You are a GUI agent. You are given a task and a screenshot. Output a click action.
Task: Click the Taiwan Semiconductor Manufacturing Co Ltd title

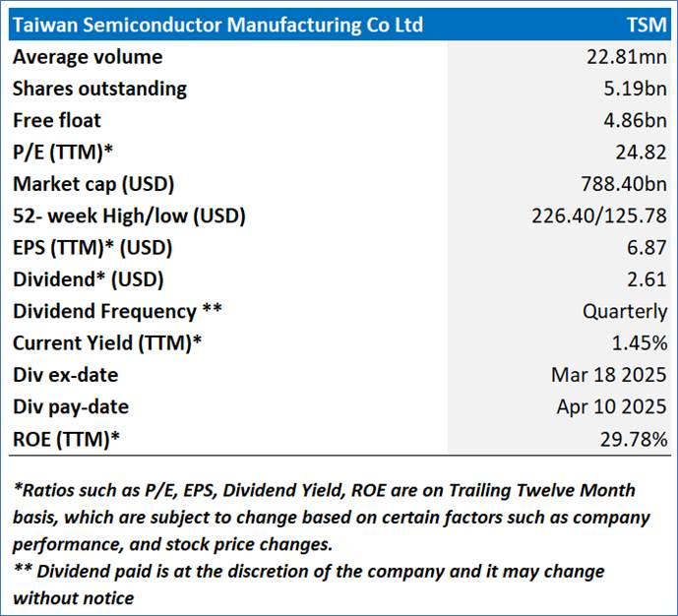coord(217,25)
